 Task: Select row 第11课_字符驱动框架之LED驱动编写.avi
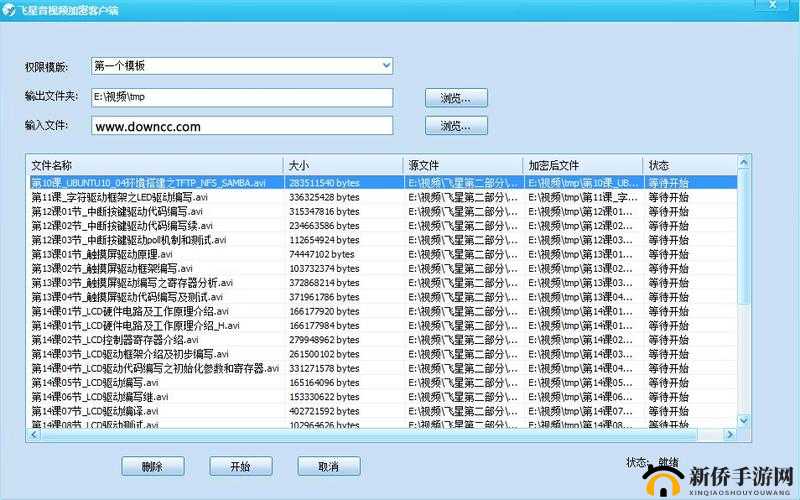(383, 197)
